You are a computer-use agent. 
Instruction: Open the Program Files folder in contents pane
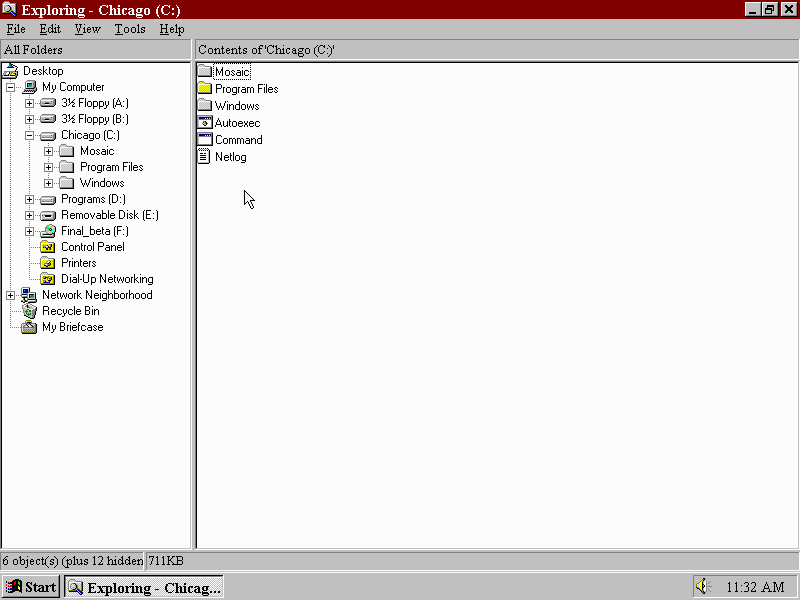(205, 89)
